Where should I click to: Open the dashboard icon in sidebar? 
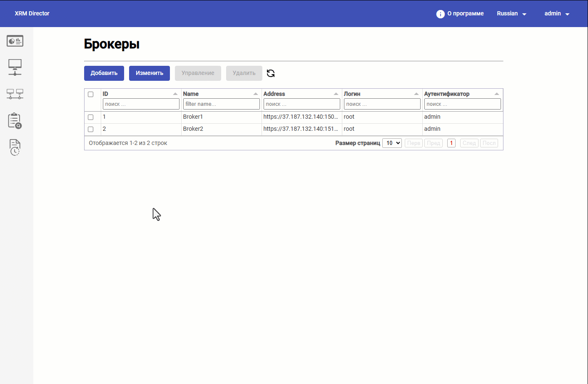15,41
